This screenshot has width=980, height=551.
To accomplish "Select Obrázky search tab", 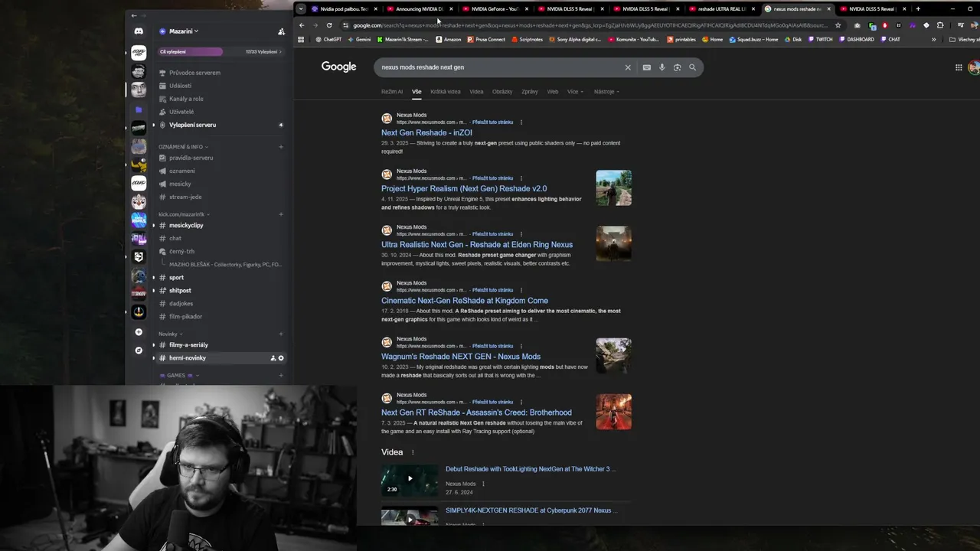I will click(502, 92).
